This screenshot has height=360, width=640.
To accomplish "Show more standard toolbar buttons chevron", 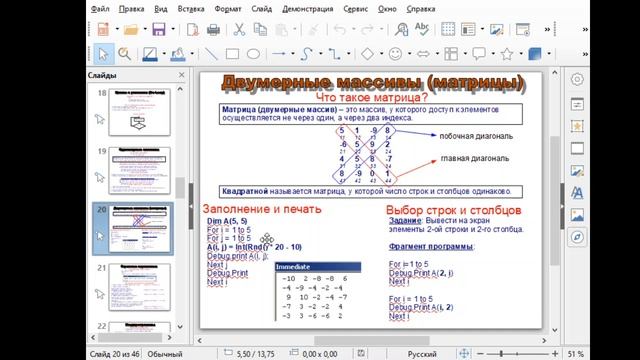I will (547, 29).
